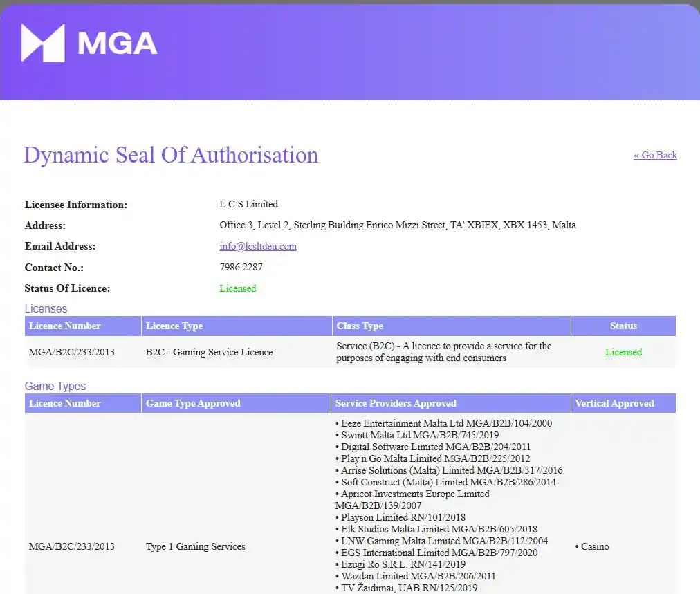Click the Swintt Malta Ltd provider entry
The image size is (700, 594).
417,435
